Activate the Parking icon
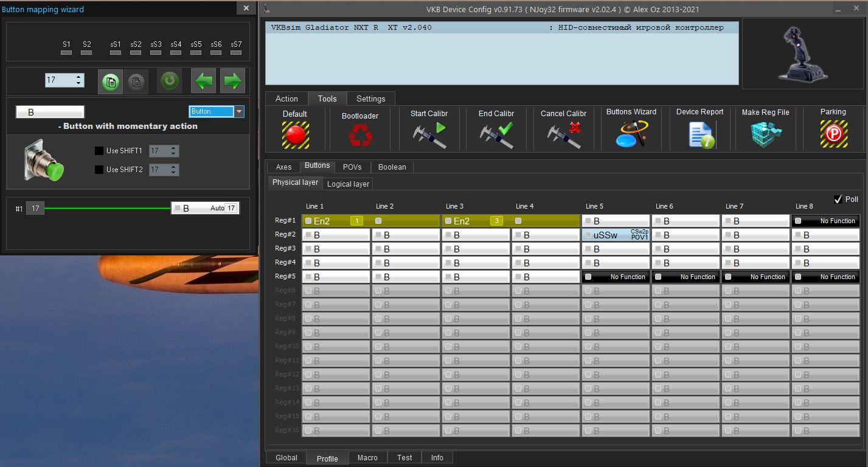The image size is (868, 467). 833,134
